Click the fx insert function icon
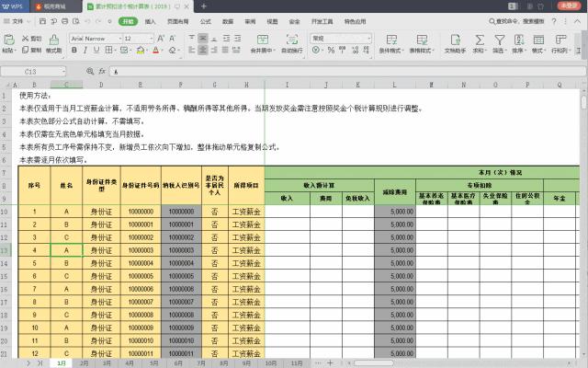This screenshot has width=588, height=368. click(x=102, y=71)
